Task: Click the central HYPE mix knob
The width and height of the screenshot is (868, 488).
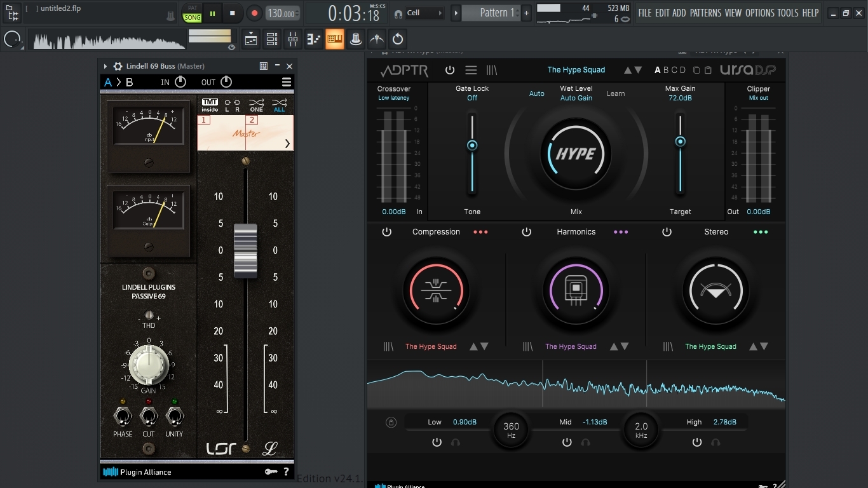Action: pos(576,153)
